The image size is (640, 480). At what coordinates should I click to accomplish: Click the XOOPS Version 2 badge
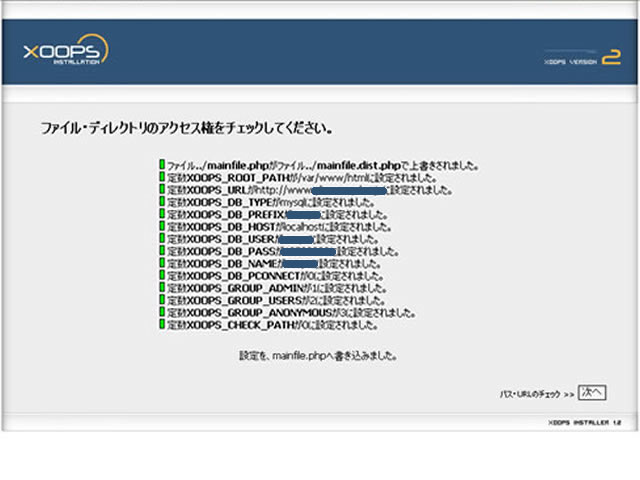[x=583, y=59]
